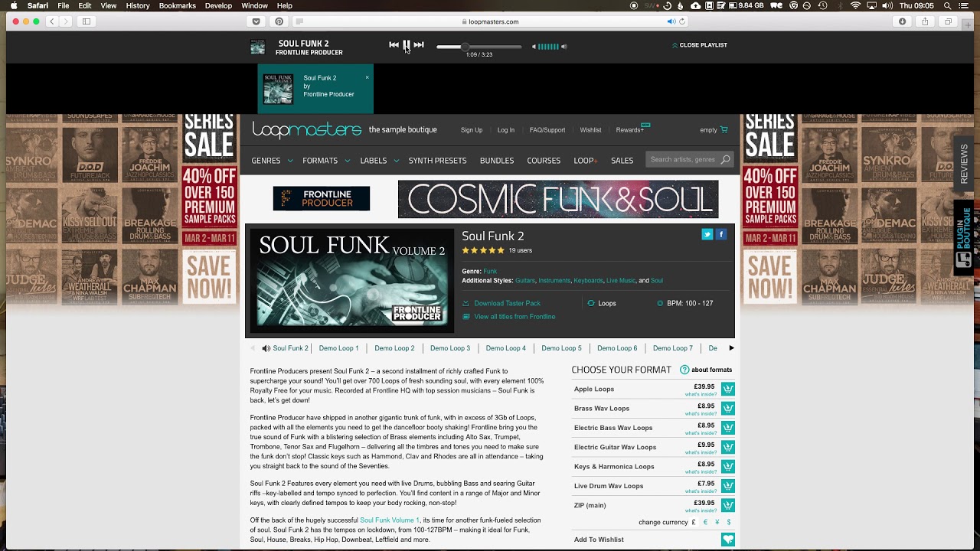The height and width of the screenshot is (551, 980).
Task: Open about formats help
Action: (x=706, y=370)
